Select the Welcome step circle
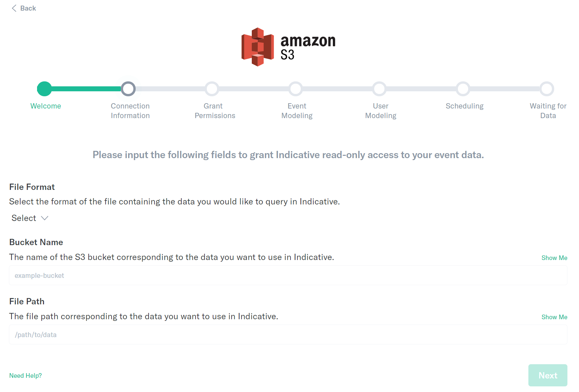Screen dimensions: 579x392 (x=44, y=89)
